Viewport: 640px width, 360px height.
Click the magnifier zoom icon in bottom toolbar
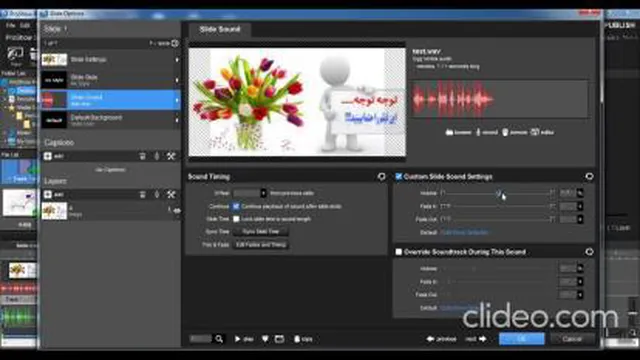click(x=219, y=339)
